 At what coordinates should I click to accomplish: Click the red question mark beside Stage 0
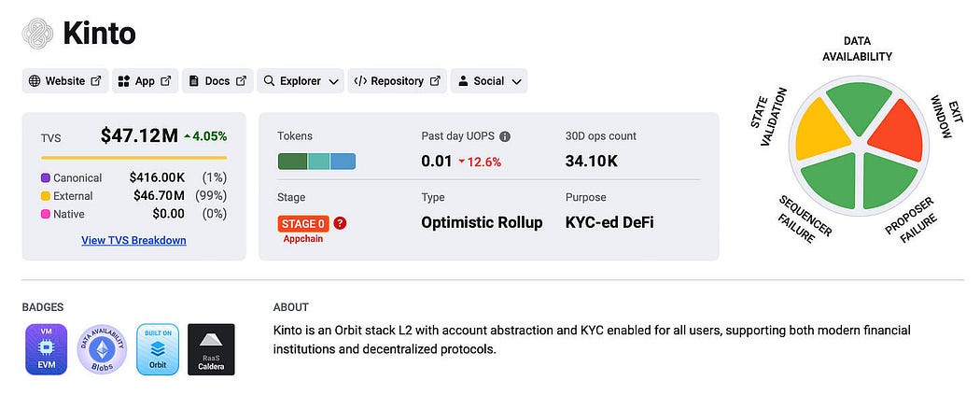click(x=340, y=223)
